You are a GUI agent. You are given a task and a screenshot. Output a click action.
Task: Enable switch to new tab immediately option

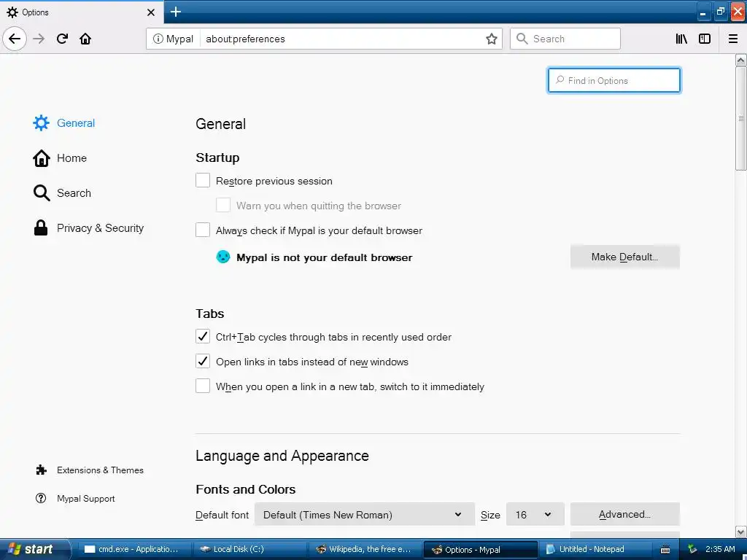203,386
